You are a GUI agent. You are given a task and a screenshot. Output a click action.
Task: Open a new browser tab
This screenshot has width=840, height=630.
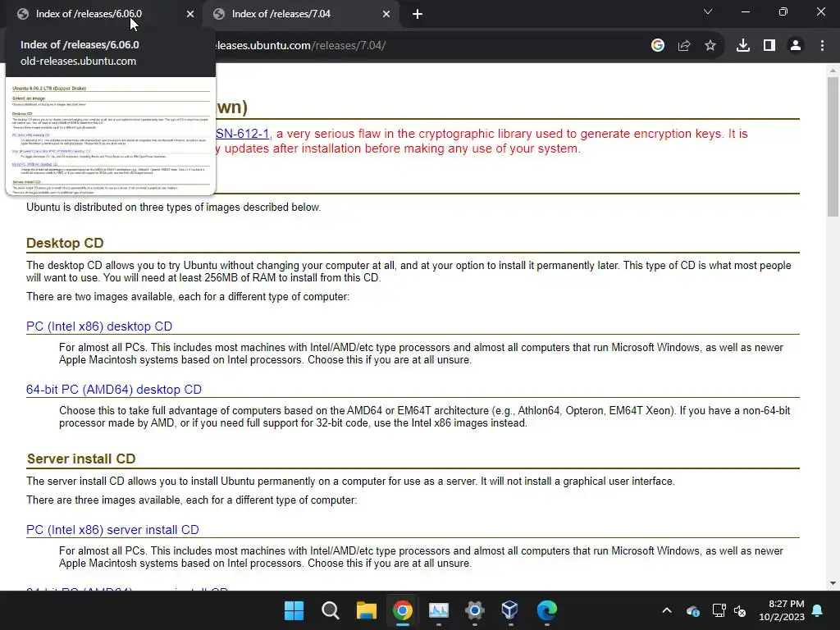(x=418, y=15)
